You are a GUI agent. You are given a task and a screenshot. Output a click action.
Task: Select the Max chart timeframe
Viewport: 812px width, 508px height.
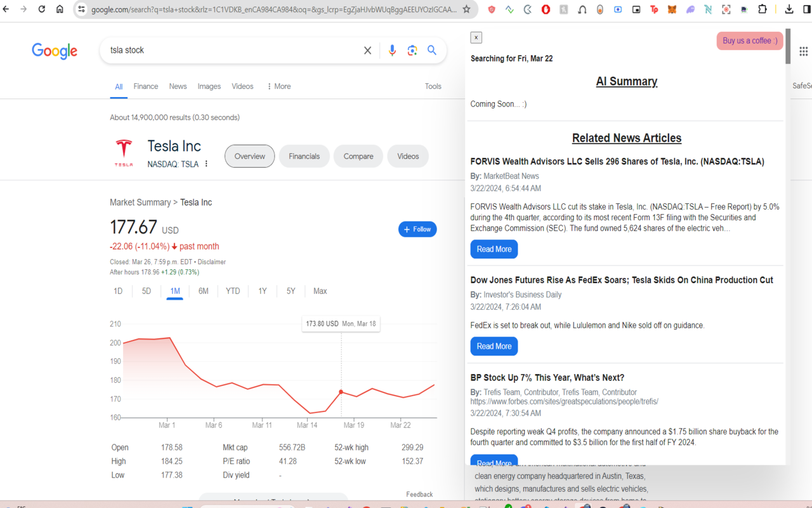point(320,291)
